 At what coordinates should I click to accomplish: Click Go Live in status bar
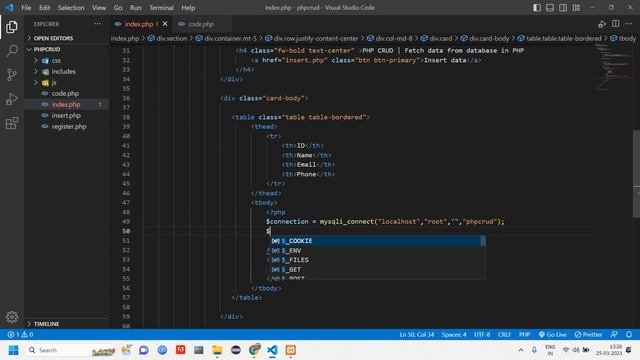[552, 334]
